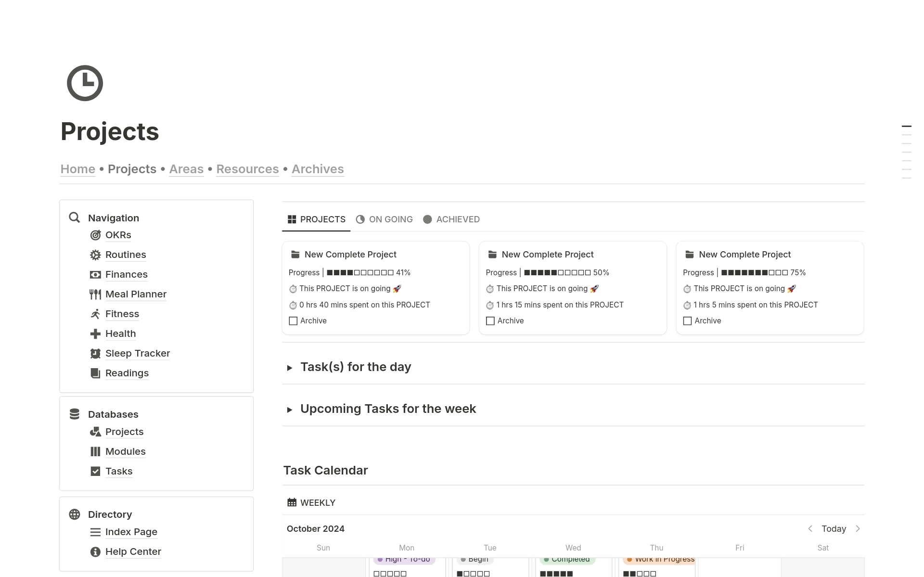Click the Routines gear icon
Screen dimensions: 924x577
coord(95,255)
